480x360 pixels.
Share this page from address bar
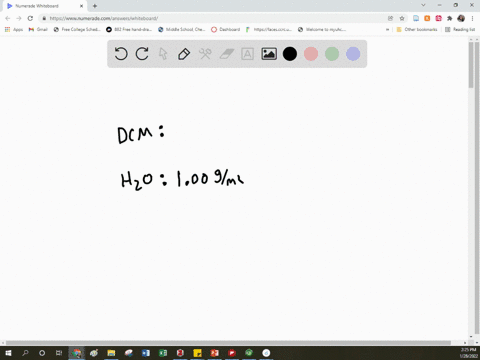[x=390, y=18]
